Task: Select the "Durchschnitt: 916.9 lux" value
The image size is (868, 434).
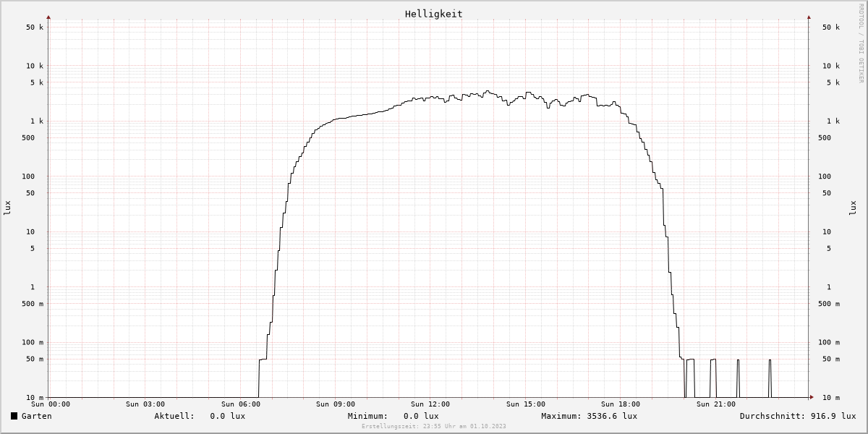Action: pyautogui.click(x=798, y=416)
